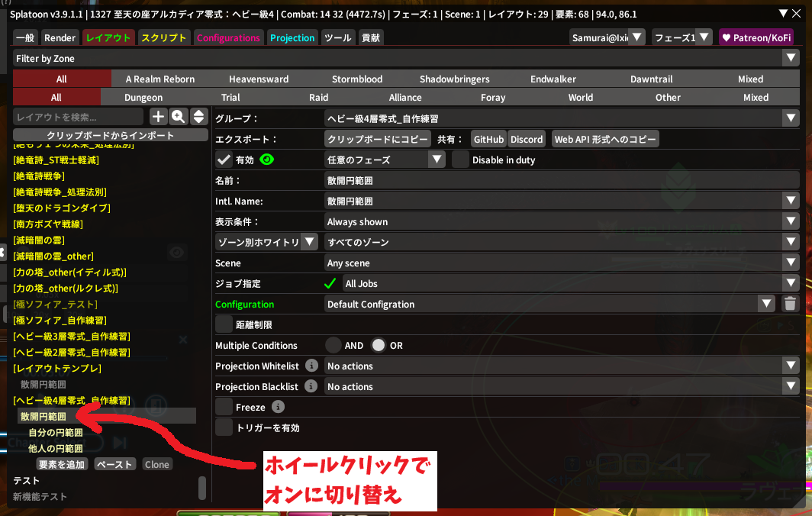Viewport: 812px width, 516px height.
Task: Select the Dawntrail expansion tab
Action: click(x=651, y=79)
